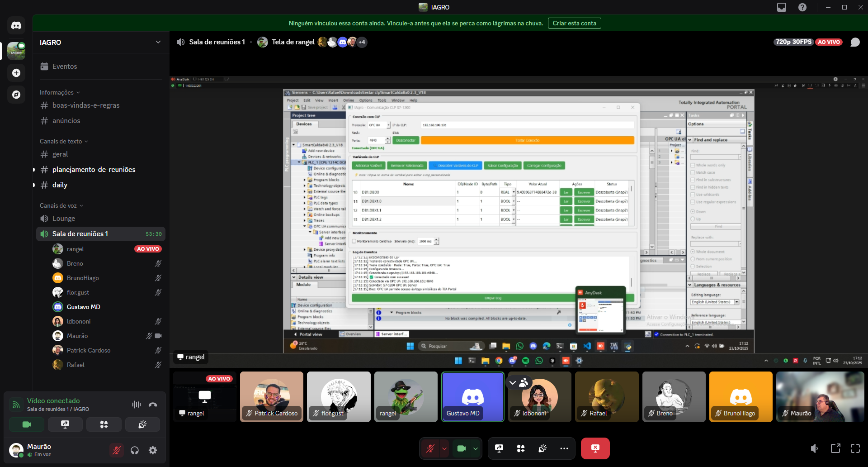This screenshot has height=467, width=868.
Task: Select Sala de reuniões 1 voice channel
Action: [x=101, y=234]
